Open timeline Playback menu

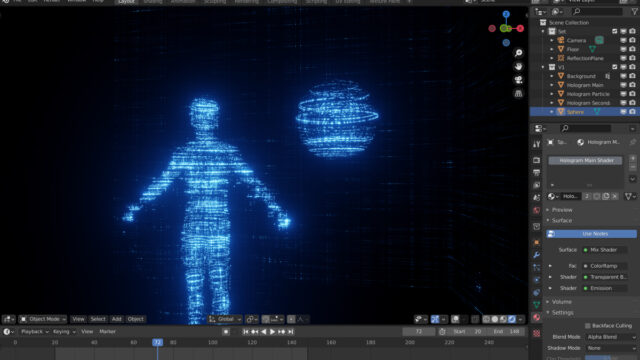tap(34, 332)
